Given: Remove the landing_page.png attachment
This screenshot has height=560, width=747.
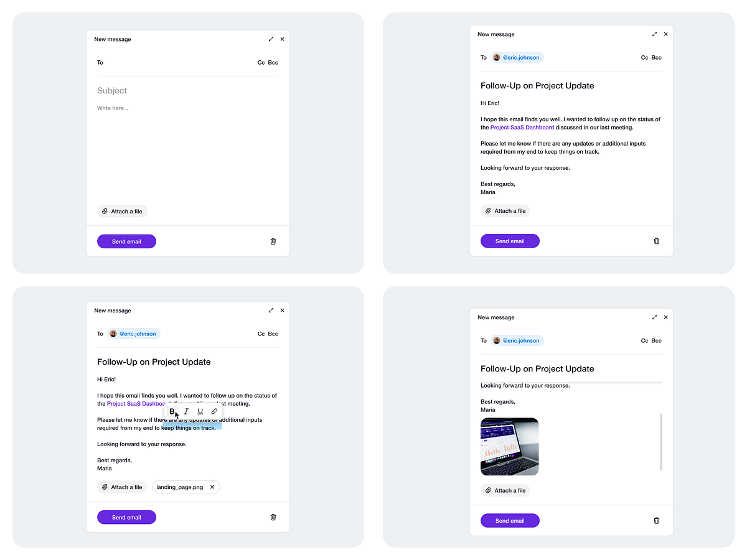Looking at the screenshot, I should pyautogui.click(x=212, y=487).
